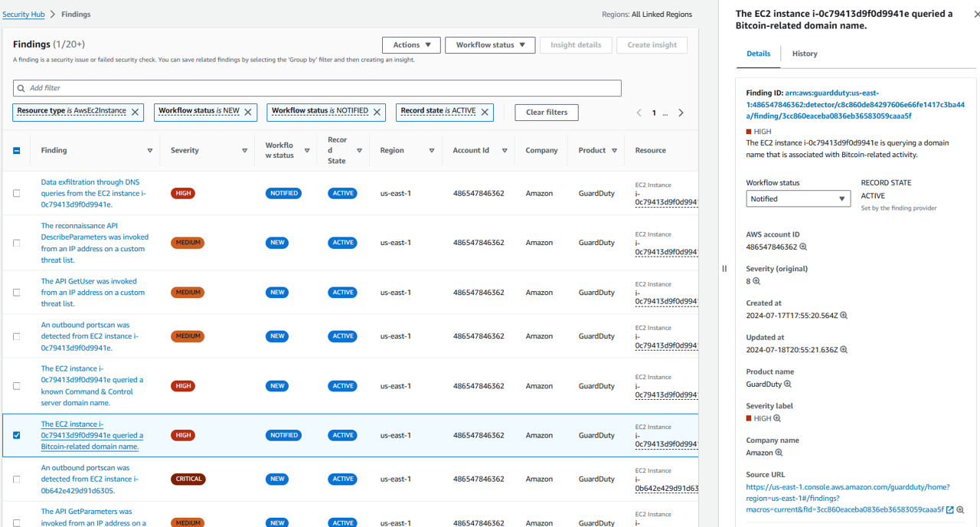Open the Finding ID ARN link
Image resolution: width=980 pixels, height=527 pixels.
click(855, 104)
